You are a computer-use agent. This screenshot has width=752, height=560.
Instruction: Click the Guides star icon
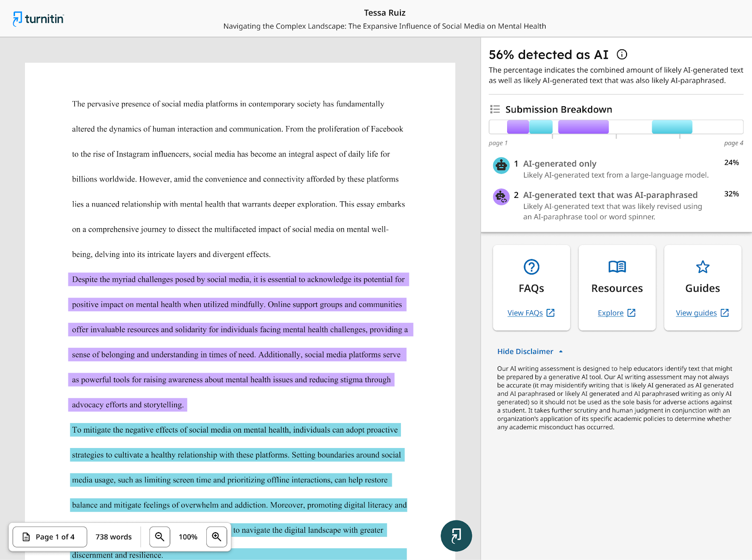pos(702,267)
